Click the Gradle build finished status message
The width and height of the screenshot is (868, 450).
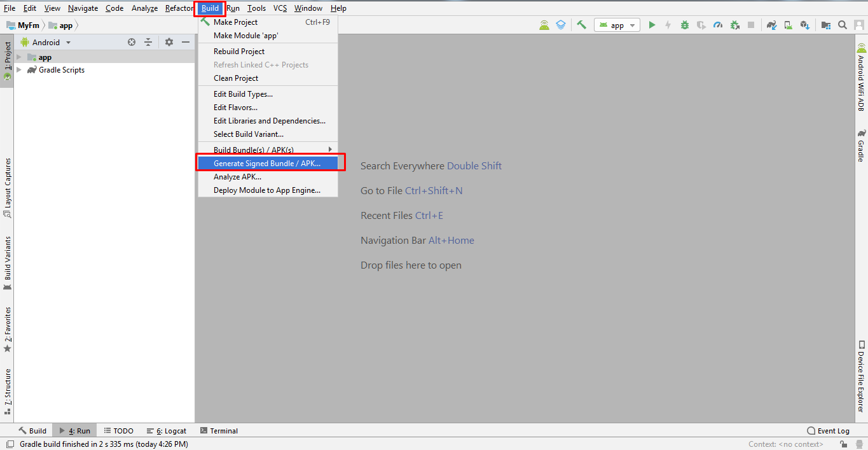104,444
